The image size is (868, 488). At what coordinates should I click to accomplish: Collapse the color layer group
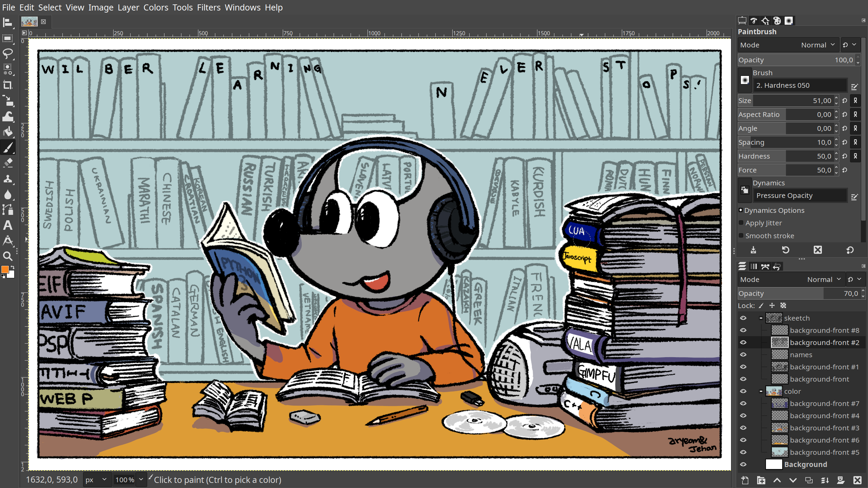(761, 391)
